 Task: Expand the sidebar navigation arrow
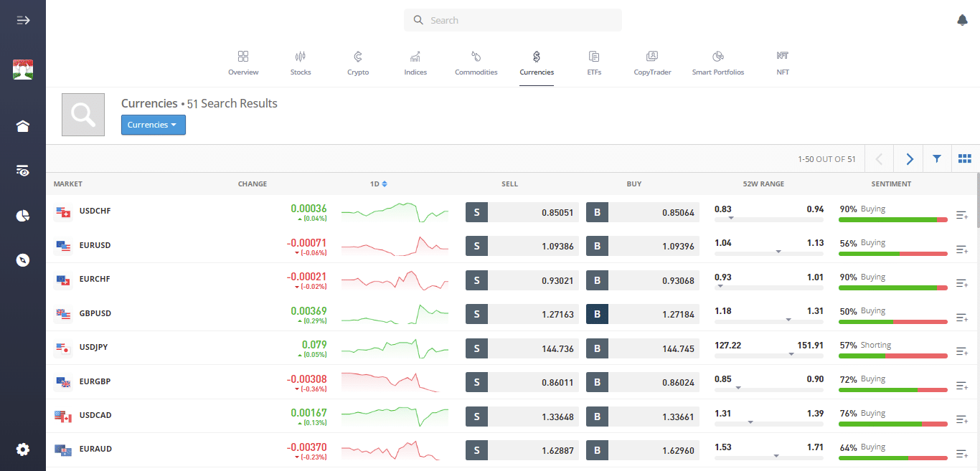pyautogui.click(x=22, y=20)
